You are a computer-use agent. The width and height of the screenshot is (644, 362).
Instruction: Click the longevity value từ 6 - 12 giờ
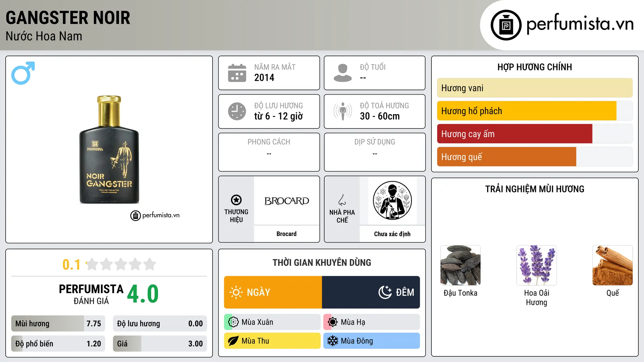click(279, 116)
